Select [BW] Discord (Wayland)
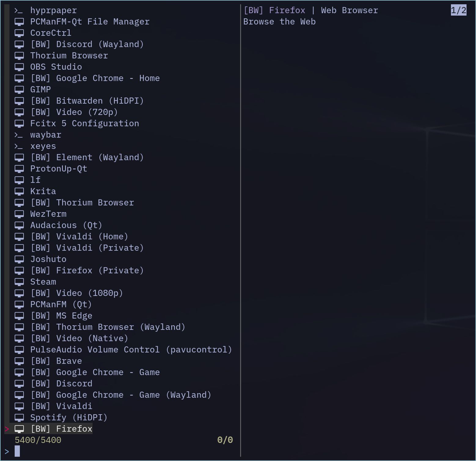This screenshot has width=476, height=461. (87, 45)
